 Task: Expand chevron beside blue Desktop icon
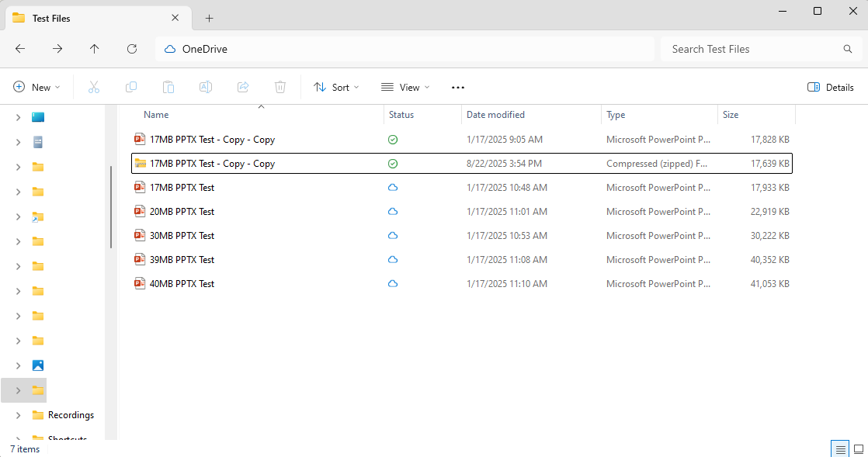coord(19,117)
